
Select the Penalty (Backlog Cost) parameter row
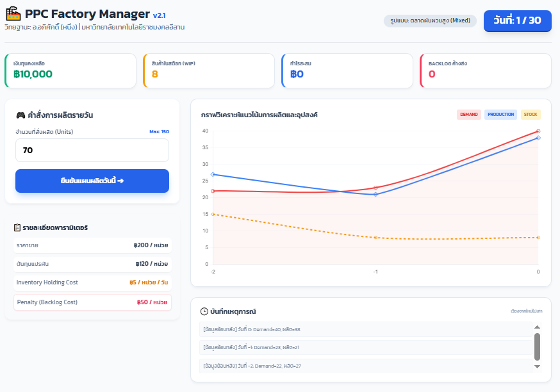92,302
